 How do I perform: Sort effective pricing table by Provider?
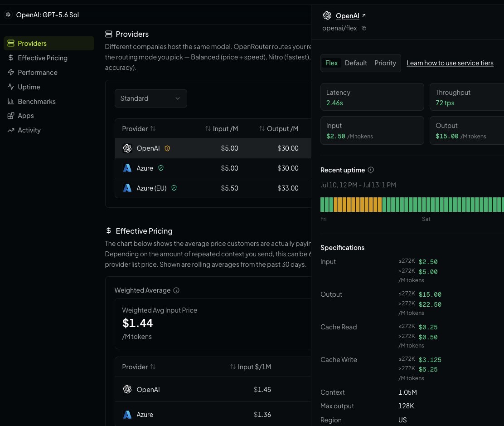[139, 367]
